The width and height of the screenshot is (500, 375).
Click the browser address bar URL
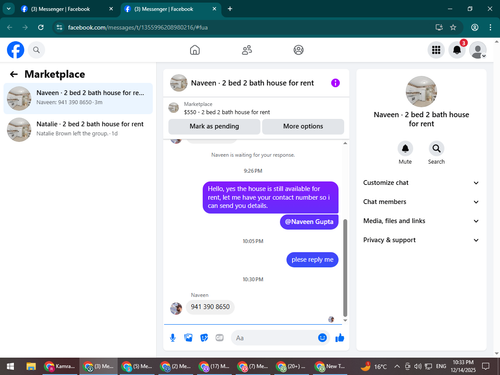click(x=138, y=27)
